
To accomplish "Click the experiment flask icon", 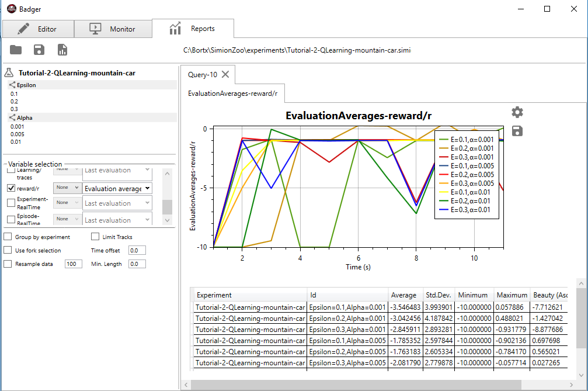I will pos(9,72).
